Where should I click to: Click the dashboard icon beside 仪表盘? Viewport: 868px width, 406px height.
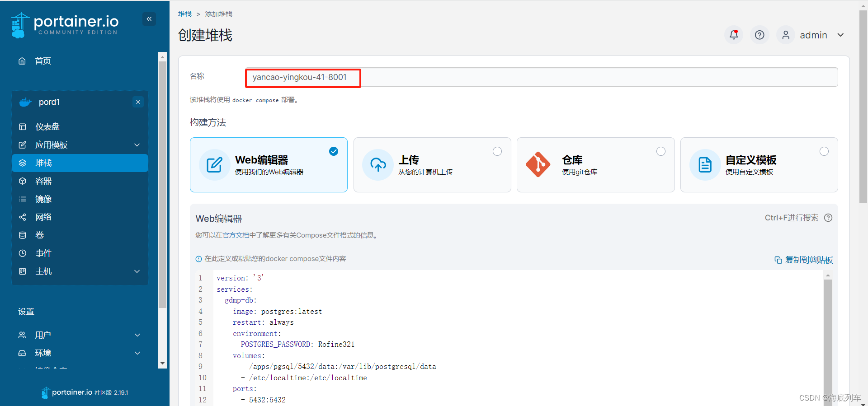(22, 127)
